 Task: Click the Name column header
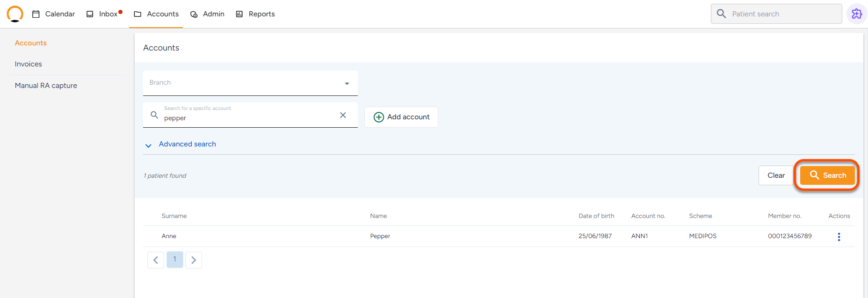378,216
